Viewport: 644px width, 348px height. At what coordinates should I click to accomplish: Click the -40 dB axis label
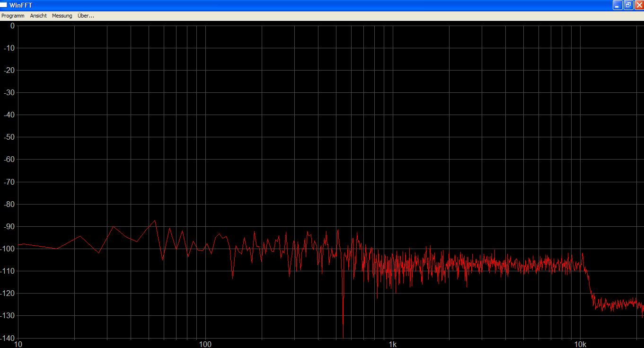point(9,115)
